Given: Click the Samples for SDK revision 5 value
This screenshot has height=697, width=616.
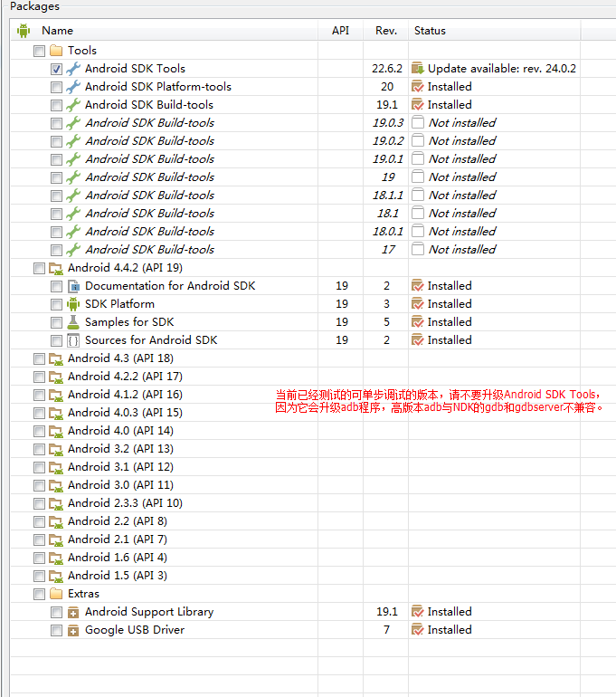Looking at the screenshot, I should coord(386,322).
